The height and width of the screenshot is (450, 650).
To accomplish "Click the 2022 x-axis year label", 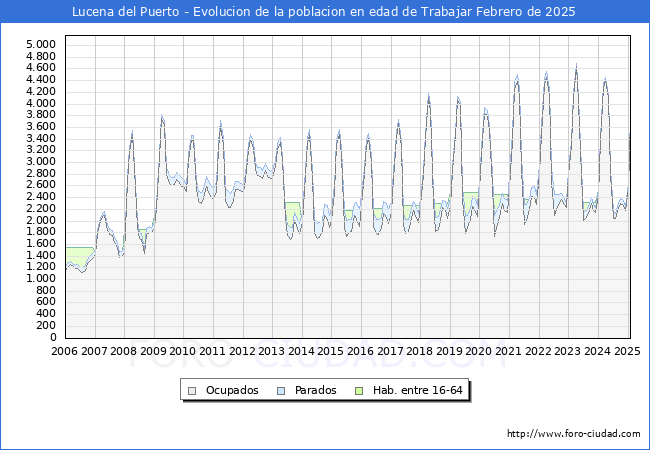I will [x=538, y=351].
